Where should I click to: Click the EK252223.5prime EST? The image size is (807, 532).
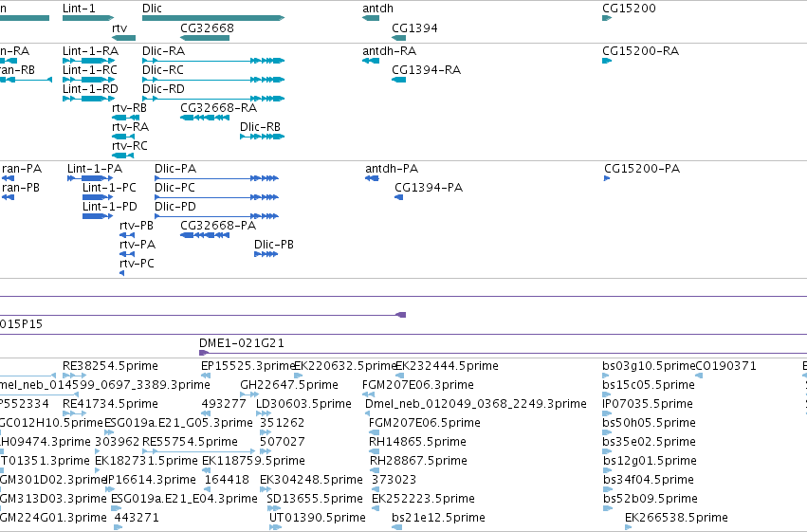pos(376,508)
